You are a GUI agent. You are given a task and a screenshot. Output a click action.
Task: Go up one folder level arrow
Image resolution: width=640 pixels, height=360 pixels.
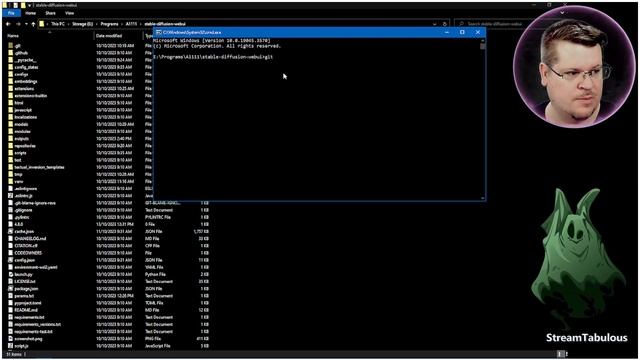33,24
